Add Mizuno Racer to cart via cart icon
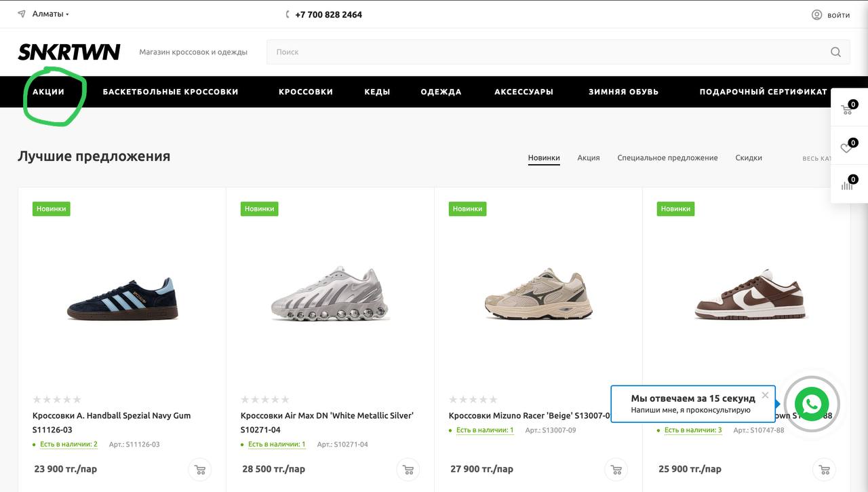Viewport: 868px width, 492px height. tap(616, 470)
